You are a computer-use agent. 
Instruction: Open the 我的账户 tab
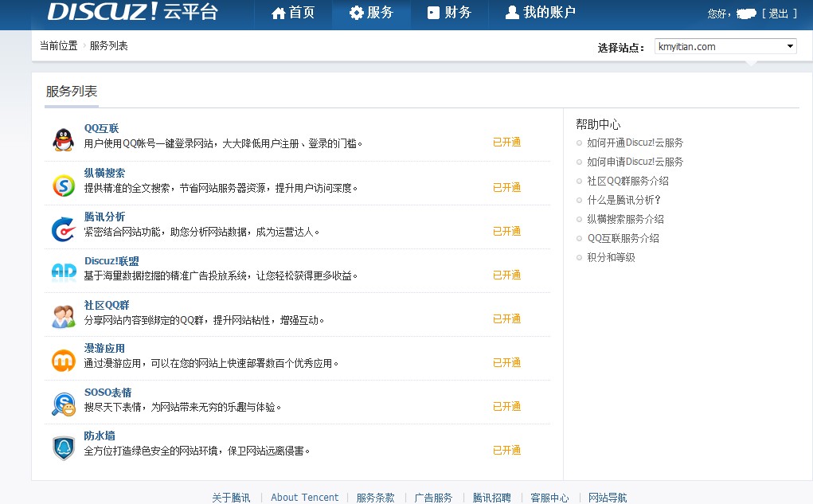(540, 13)
